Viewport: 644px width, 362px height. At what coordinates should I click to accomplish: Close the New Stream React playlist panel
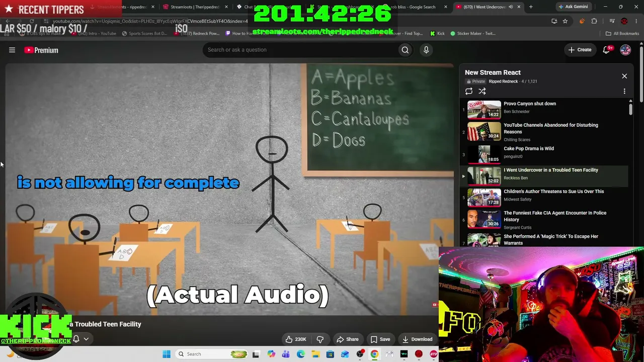624,76
